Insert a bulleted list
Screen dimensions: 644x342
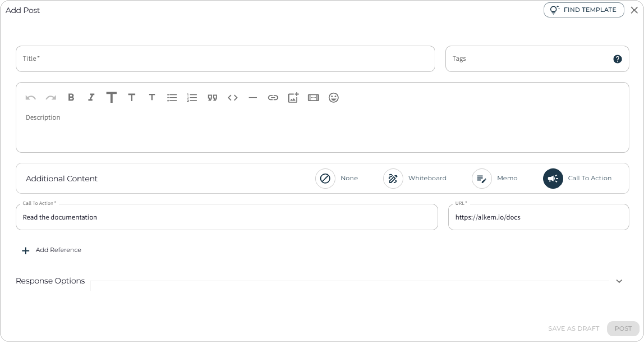click(x=172, y=98)
